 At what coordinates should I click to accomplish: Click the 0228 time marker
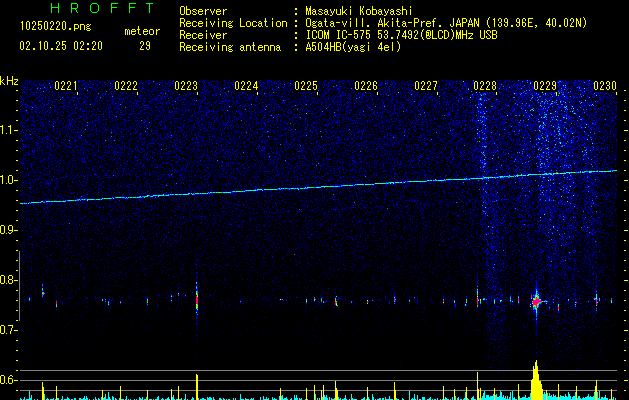tap(485, 86)
